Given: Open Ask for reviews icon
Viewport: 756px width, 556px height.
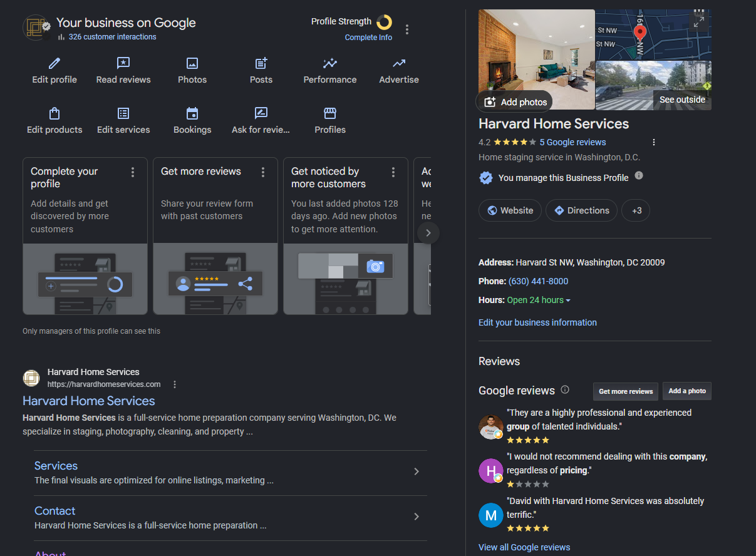Looking at the screenshot, I should [261, 113].
